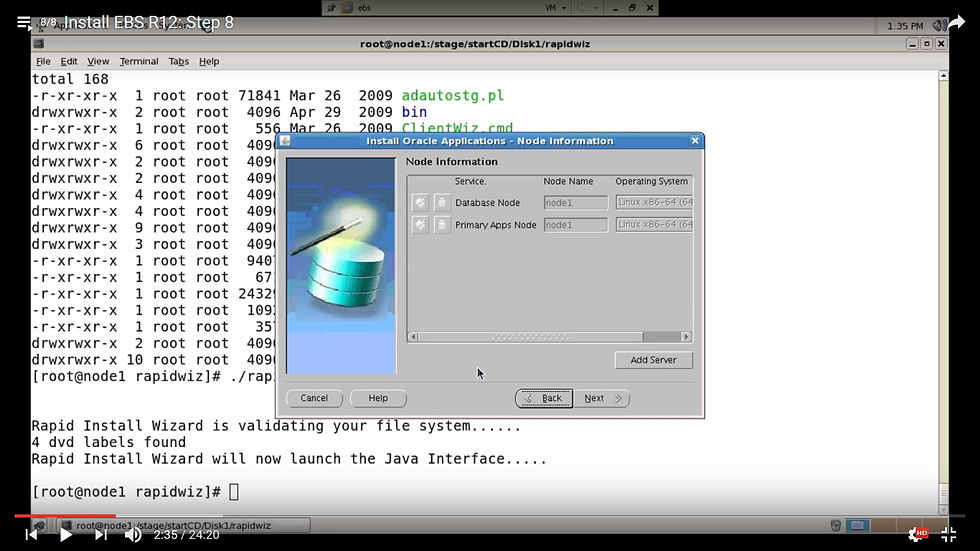Viewport: 980px width, 551px height.
Task: Skip to the previous video
Action: (x=31, y=535)
